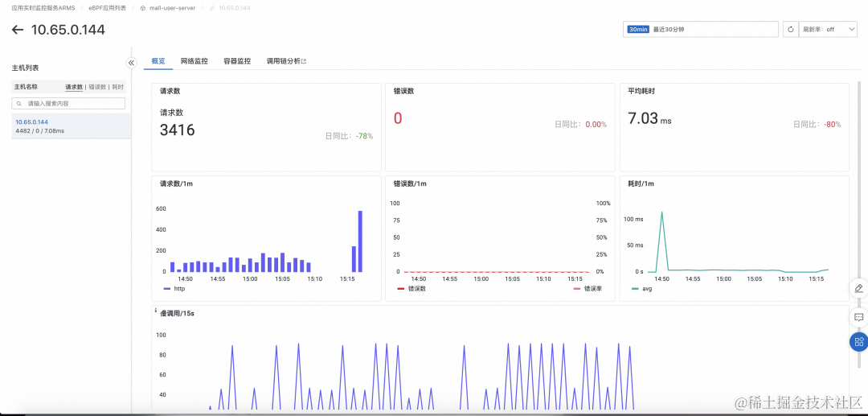Click the red 0 error count value
Viewport: 868px width, 416px height.
[398, 118]
